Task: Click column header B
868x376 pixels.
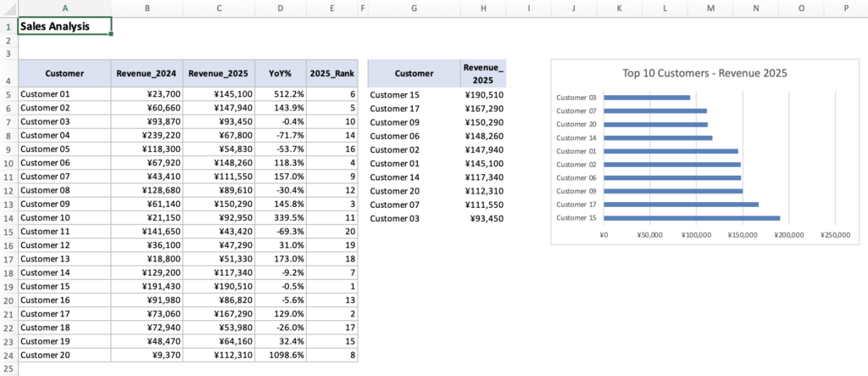Action: [147, 8]
